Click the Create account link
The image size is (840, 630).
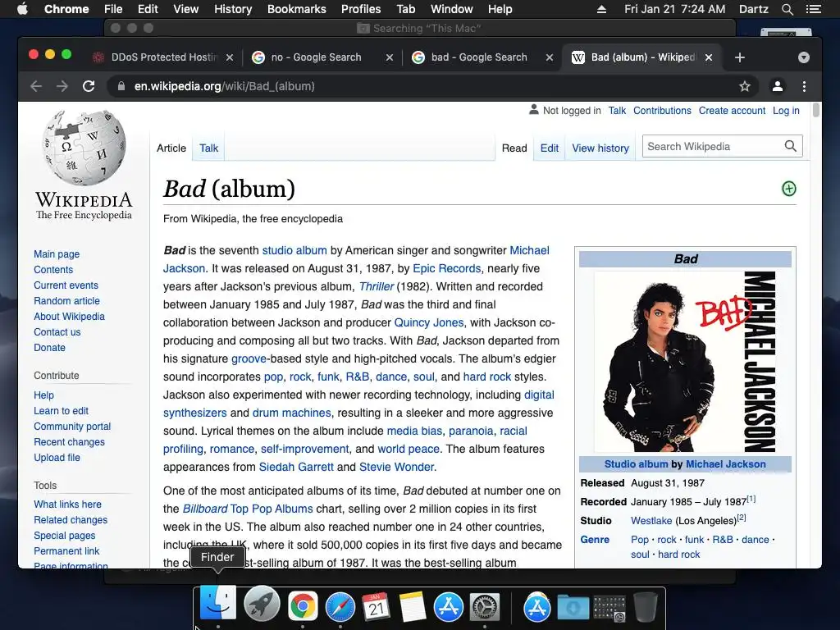pos(732,111)
